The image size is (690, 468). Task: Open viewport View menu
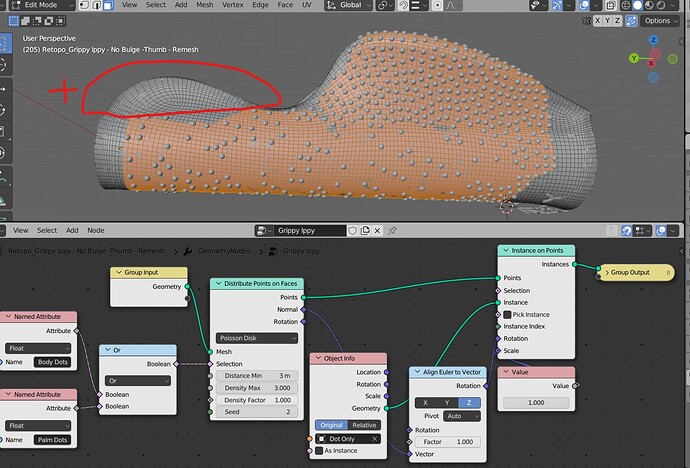[129, 5]
